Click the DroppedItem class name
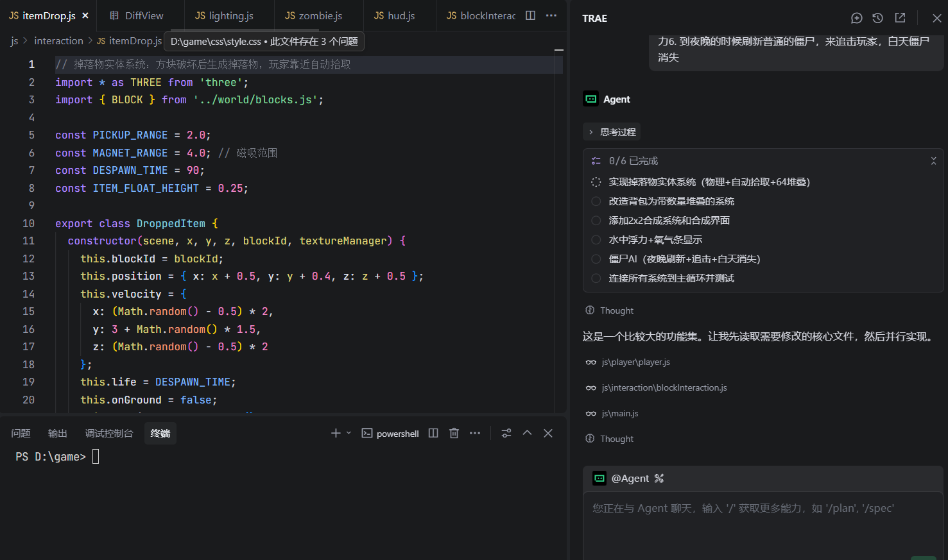 171,223
